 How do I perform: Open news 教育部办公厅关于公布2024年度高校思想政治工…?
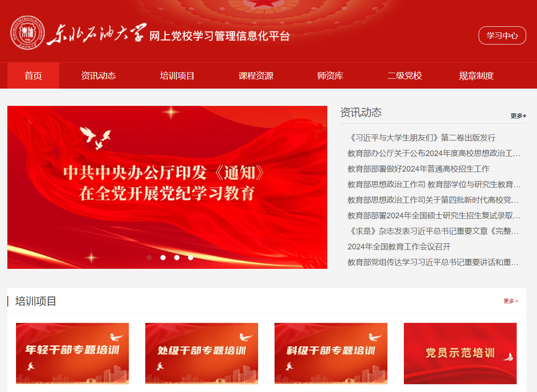[434, 153]
